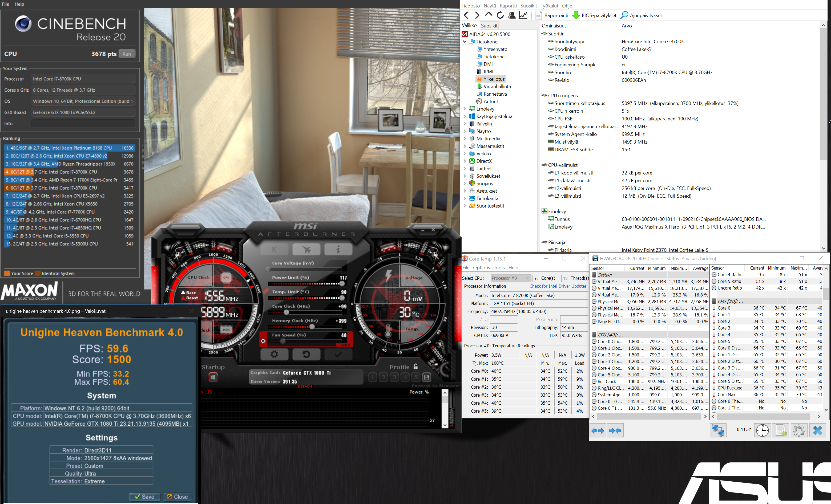Expand Emolevy tree node in AIDA64
This screenshot has height=504, width=831.
pos(465,109)
